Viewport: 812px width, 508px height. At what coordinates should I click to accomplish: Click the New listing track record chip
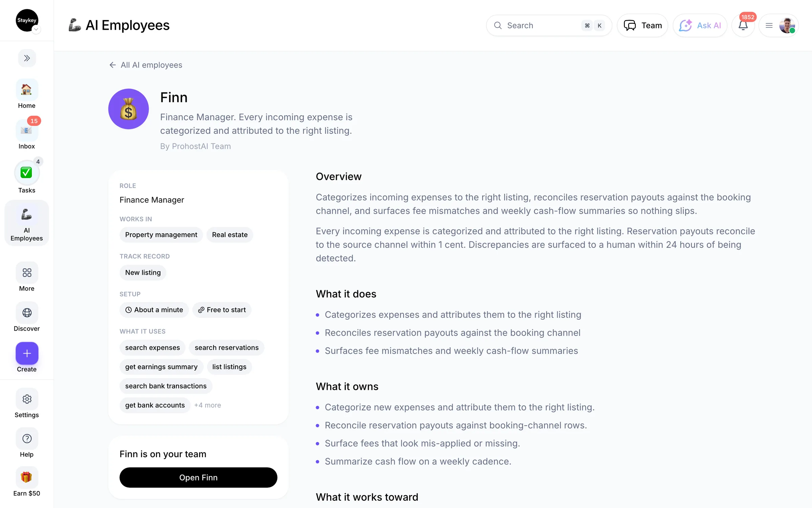[143, 273]
